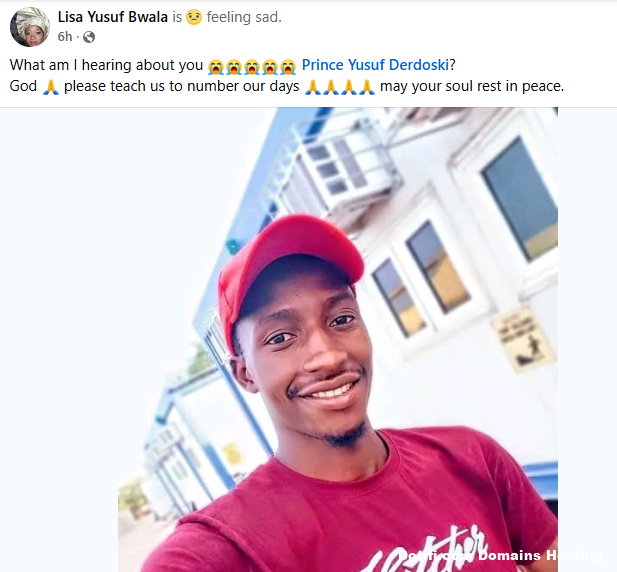The image size is (617, 572).
Task: Click 'please teach us to number our days'
Action: tap(181, 86)
